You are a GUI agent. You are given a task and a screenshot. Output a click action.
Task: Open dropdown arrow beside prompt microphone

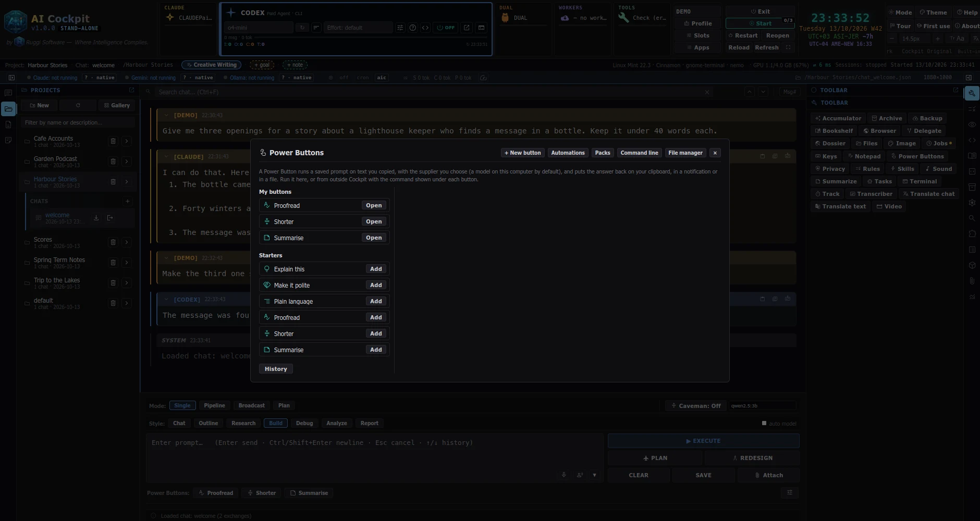click(x=594, y=475)
